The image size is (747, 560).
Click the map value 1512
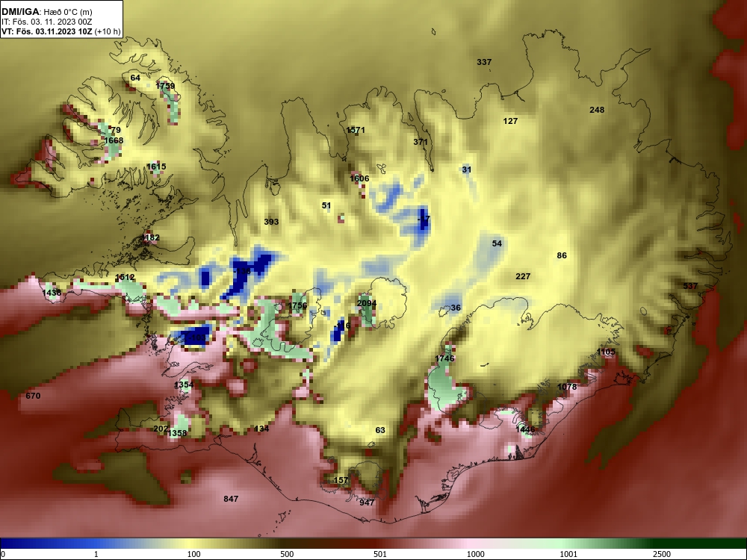coord(125,277)
